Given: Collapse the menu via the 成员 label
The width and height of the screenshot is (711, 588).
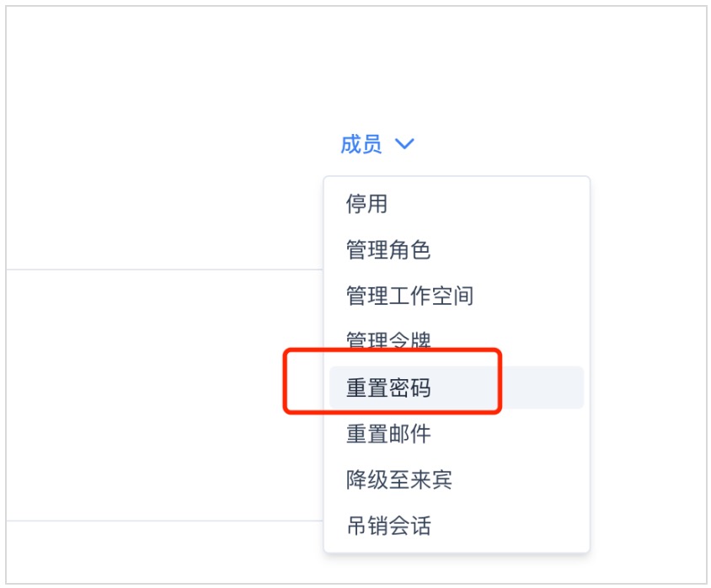Looking at the screenshot, I should click(361, 144).
